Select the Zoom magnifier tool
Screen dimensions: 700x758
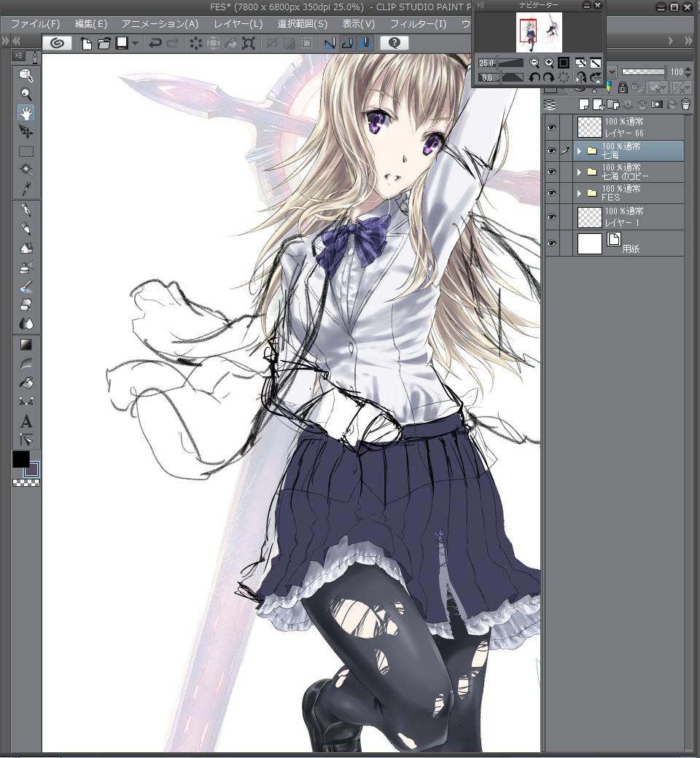(x=26, y=94)
